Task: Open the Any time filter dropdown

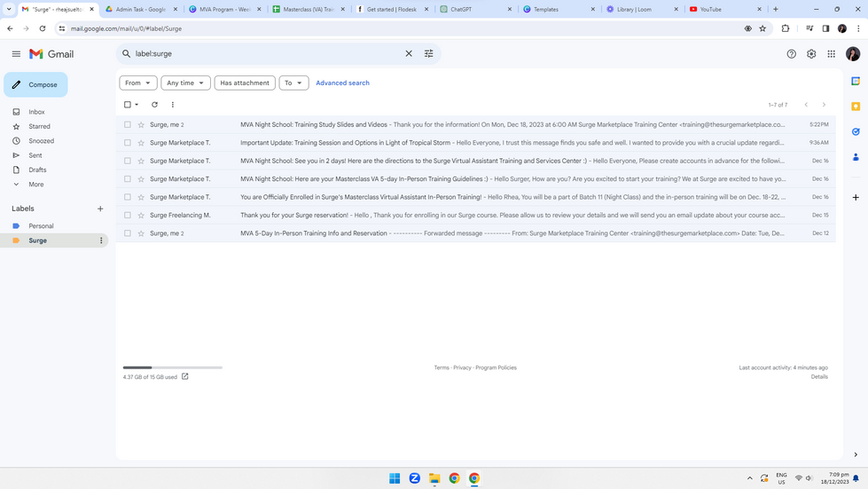Action: (x=185, y=83)
